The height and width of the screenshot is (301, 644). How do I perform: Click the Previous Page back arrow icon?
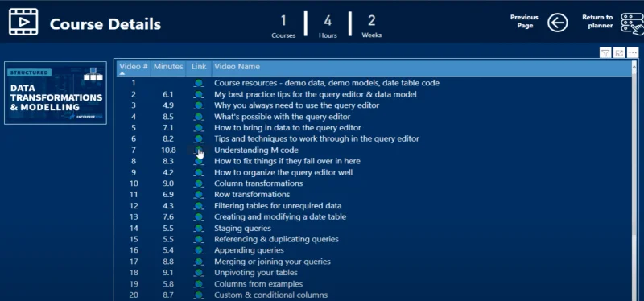tap(557, 23)
